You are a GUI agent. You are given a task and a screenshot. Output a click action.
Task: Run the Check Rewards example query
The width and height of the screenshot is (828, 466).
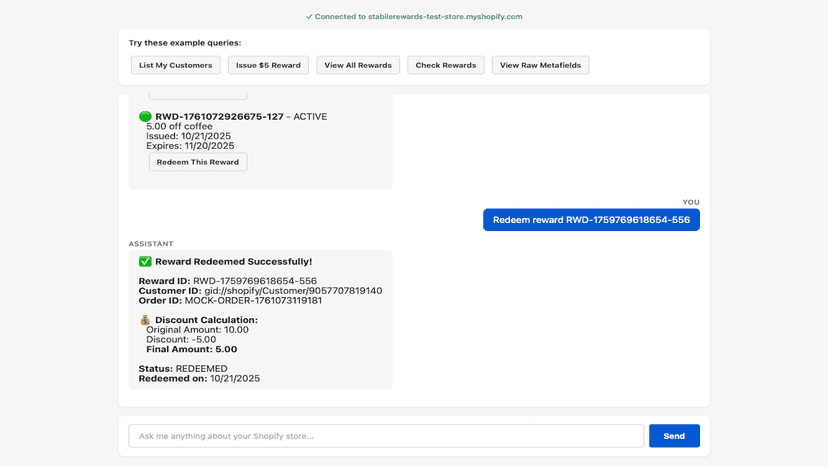pyautogui.click(x=446, y=65)
